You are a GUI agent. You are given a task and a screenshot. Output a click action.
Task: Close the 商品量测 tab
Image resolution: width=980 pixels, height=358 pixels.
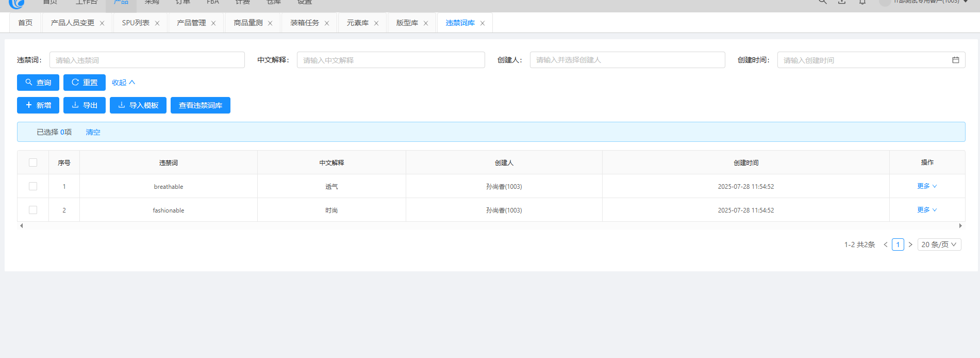pos(270,23)
